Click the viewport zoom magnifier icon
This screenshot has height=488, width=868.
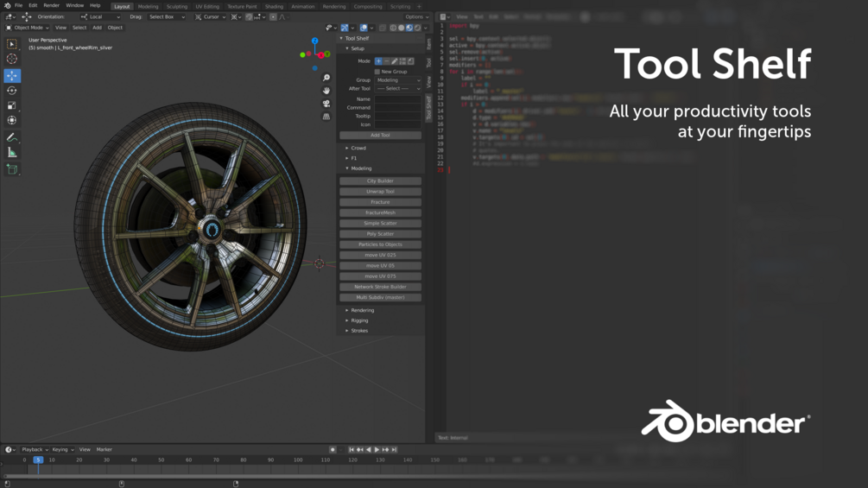(x=326, y=78)
